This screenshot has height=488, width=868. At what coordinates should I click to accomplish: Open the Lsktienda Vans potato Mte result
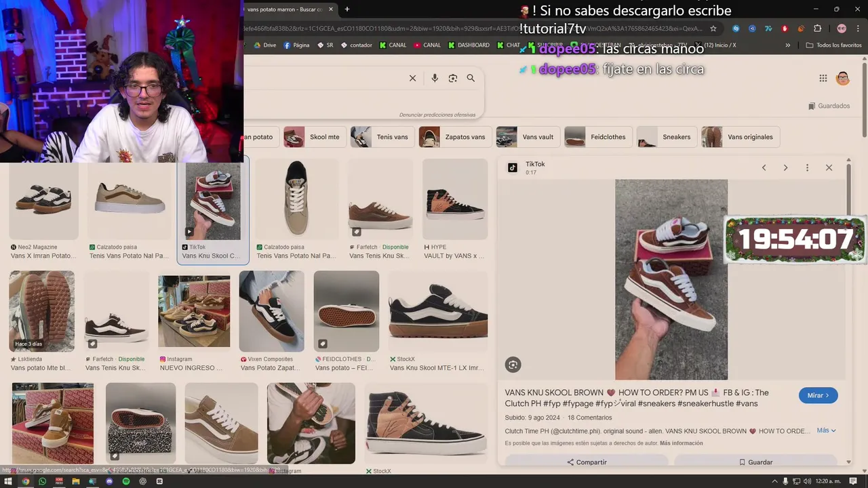(42, 322)
